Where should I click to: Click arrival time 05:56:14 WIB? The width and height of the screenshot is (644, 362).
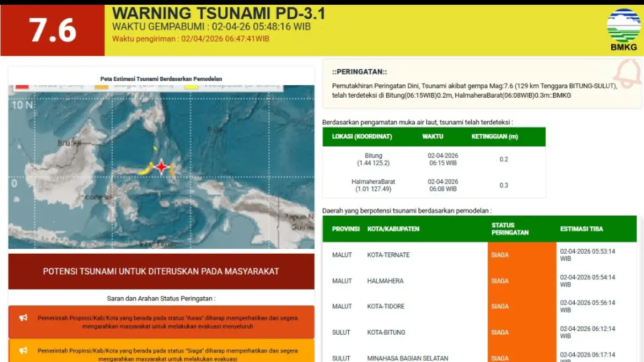(588, 306)
